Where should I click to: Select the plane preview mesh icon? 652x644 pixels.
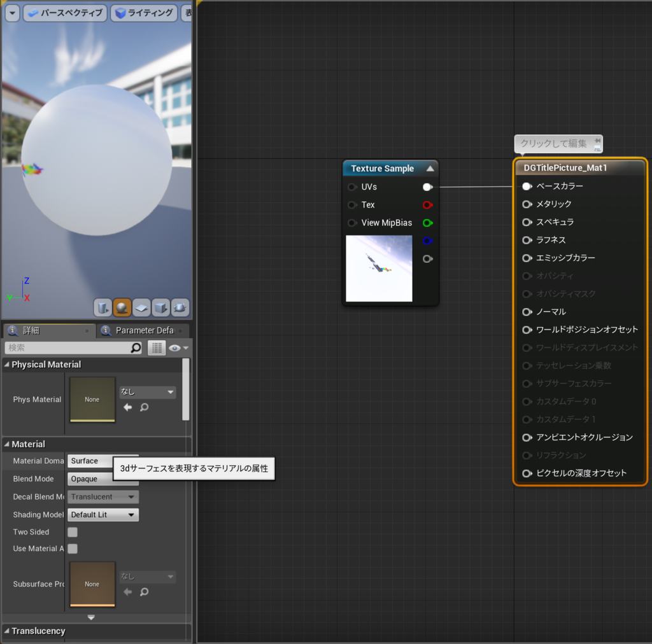tap(141, 308)
